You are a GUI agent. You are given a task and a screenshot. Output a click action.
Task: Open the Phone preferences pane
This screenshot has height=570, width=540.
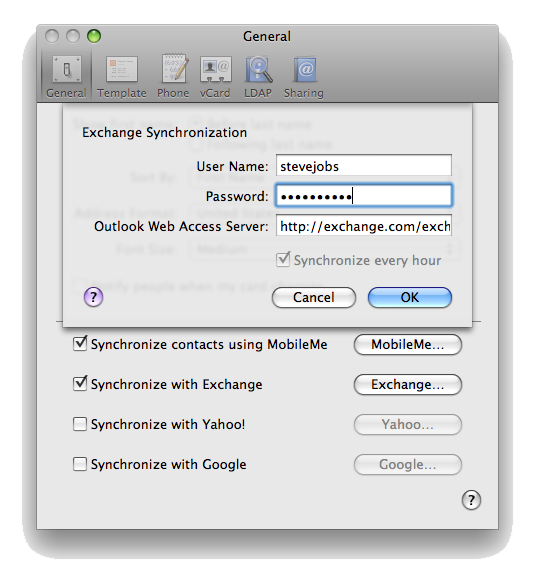[173, 77]
